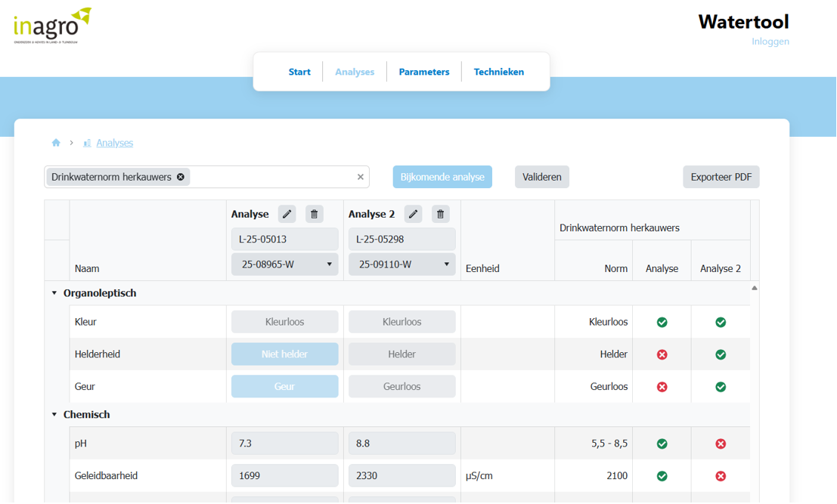Image resolution: width=837 pixels, height=504 pixels.
Task: Delete Analyse 2 with trash icon
Action: pyautogui.click(x=440, y=214)
